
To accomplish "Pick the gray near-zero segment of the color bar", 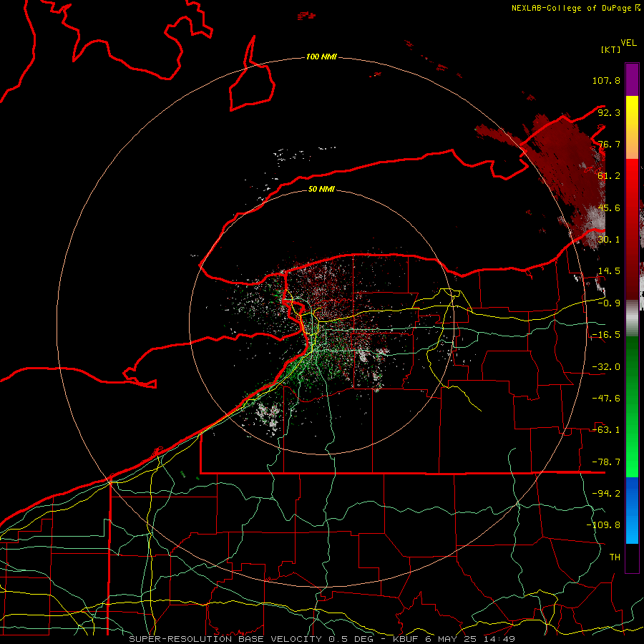I will click(x=632, y=318).
